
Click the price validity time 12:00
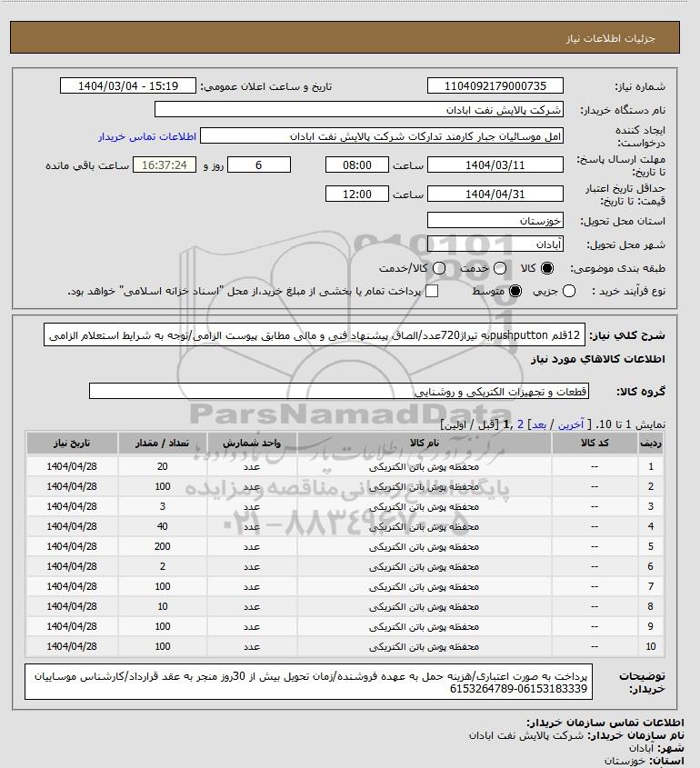357,194
